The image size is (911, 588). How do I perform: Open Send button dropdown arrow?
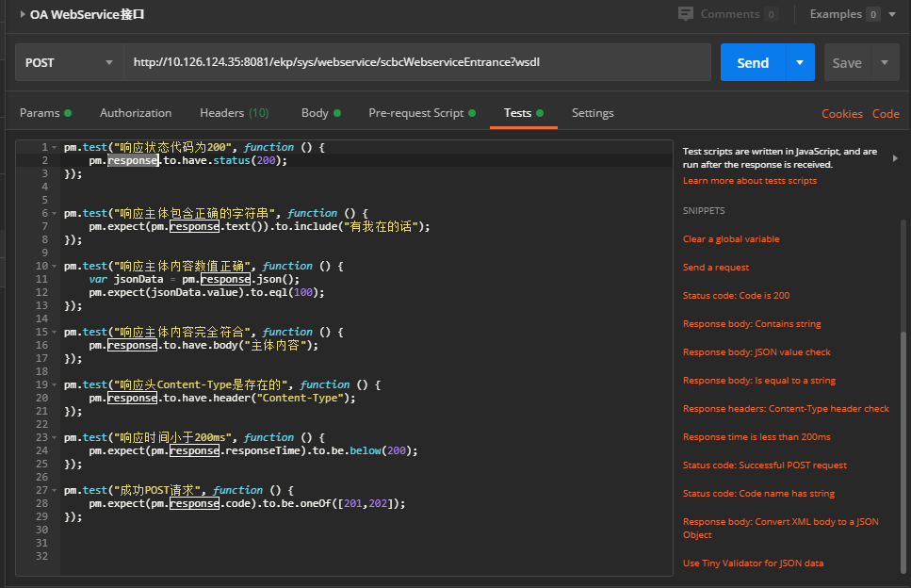[800, 62]
